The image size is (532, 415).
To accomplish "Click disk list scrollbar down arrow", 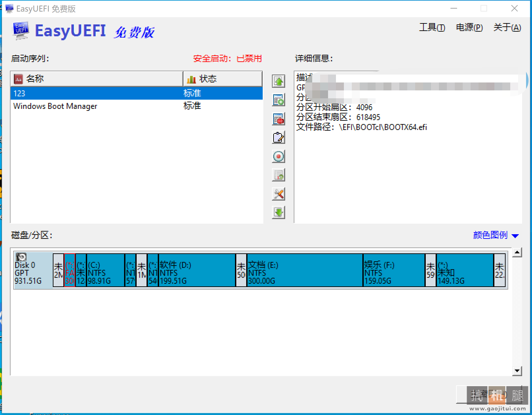I will 517,371.
